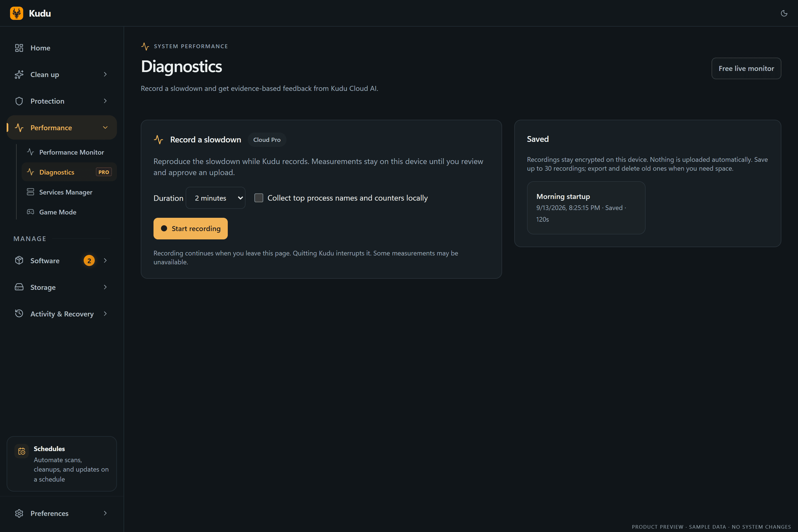Collapse the Performance section chevron

pos(105,127)
